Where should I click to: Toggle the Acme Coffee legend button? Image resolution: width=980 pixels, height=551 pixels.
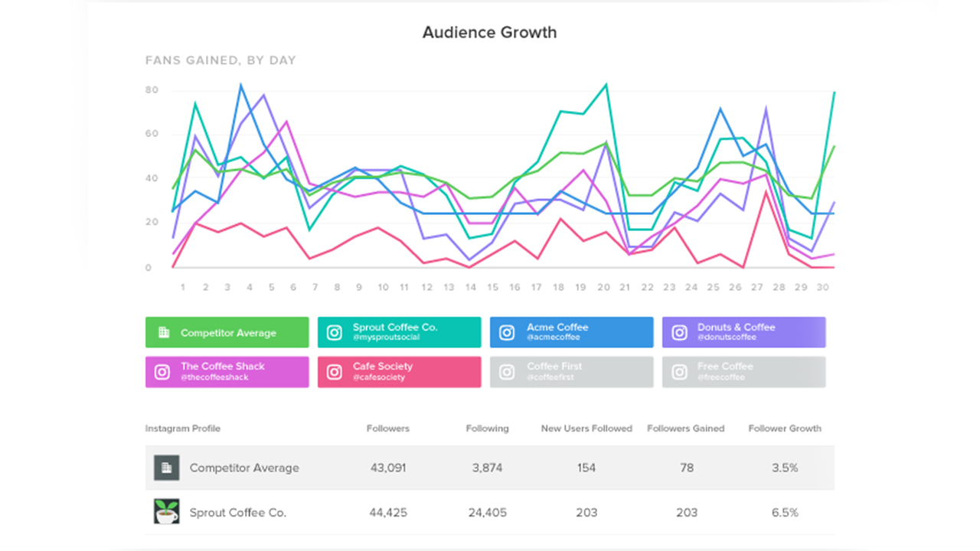572,332
